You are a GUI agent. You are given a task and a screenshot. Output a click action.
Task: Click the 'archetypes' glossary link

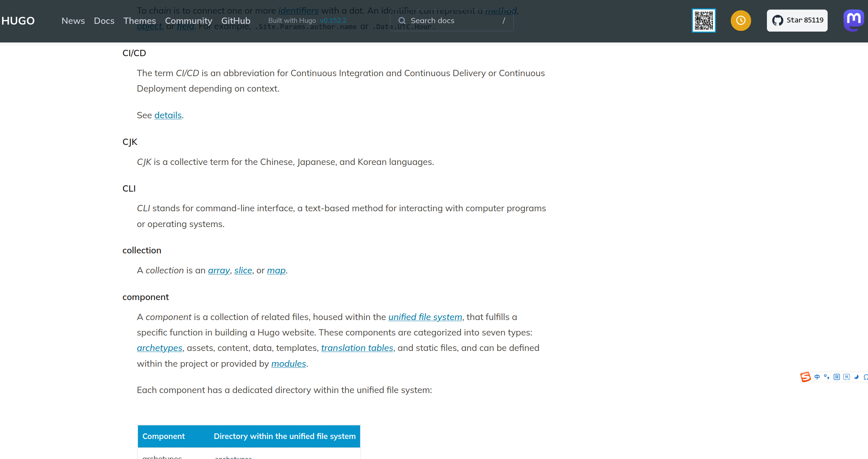pos(160,348)
